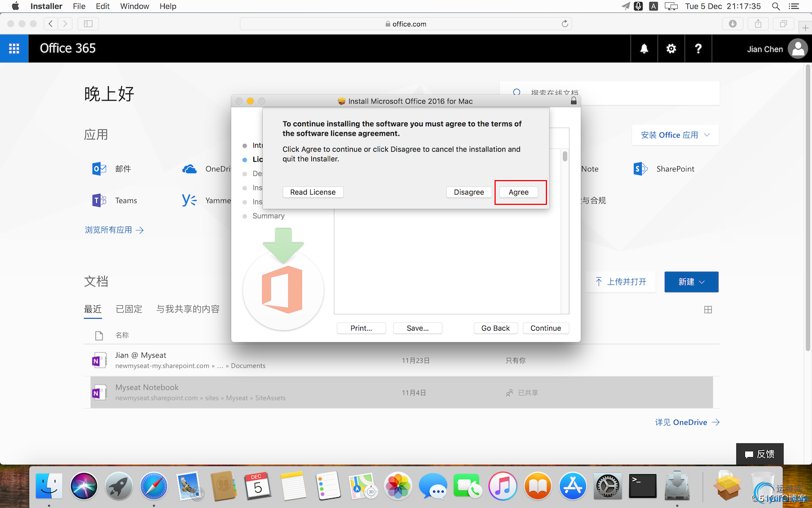Click the 名称 column header
812x508 pixels.
pos(122,335)
